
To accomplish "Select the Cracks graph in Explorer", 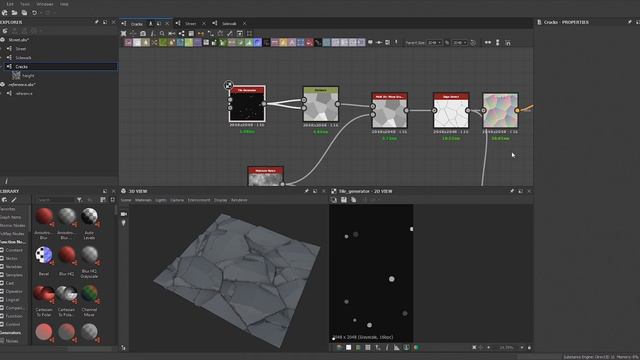I will 61,67.
